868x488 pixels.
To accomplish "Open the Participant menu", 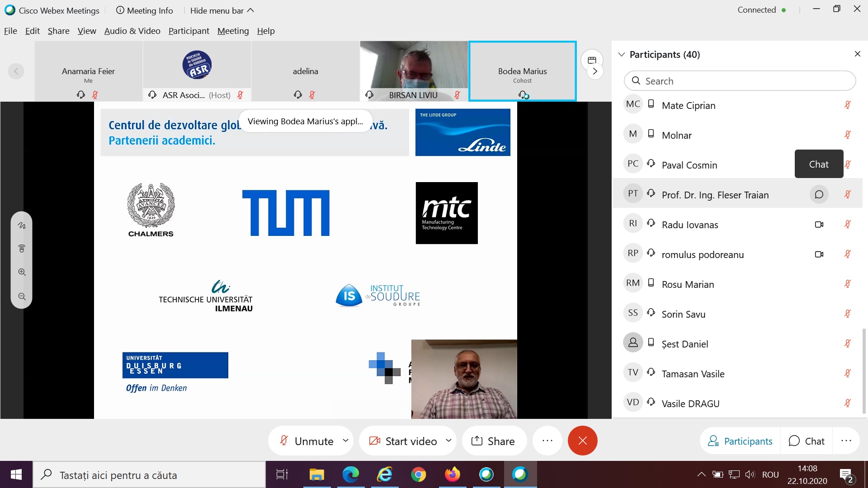I will click(189, 31).
